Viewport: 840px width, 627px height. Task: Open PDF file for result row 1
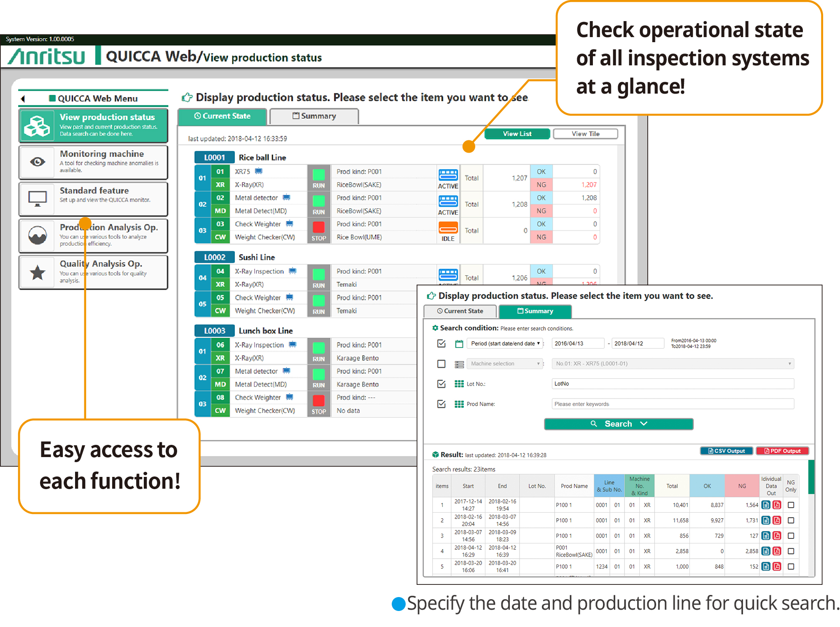click(x=777, y=505)
